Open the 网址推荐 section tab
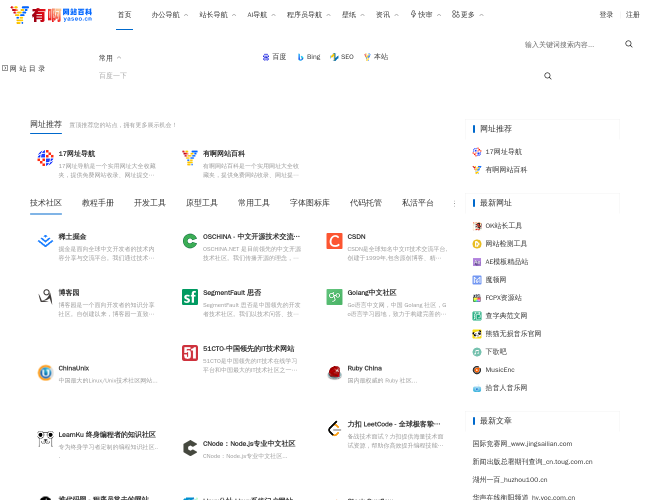 pyautogui.click(x=46, y=124)
